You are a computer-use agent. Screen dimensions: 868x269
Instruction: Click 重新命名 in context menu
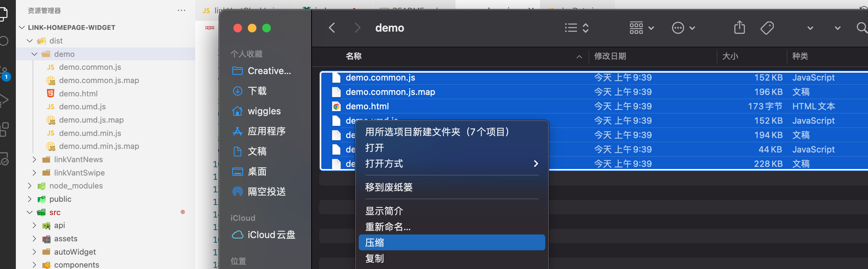point(388,227)
